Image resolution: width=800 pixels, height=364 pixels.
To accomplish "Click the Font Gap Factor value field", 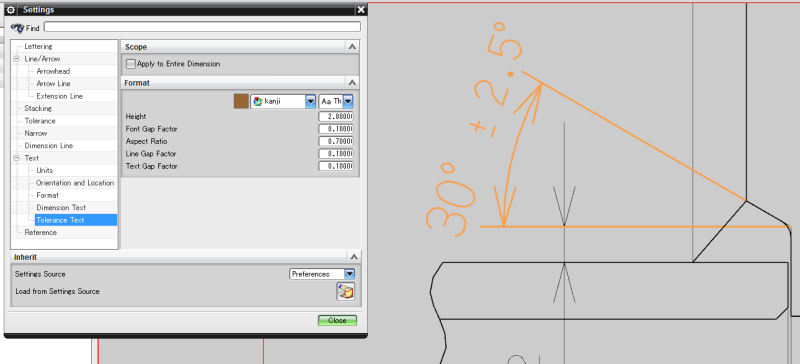I will pos(336,129).
